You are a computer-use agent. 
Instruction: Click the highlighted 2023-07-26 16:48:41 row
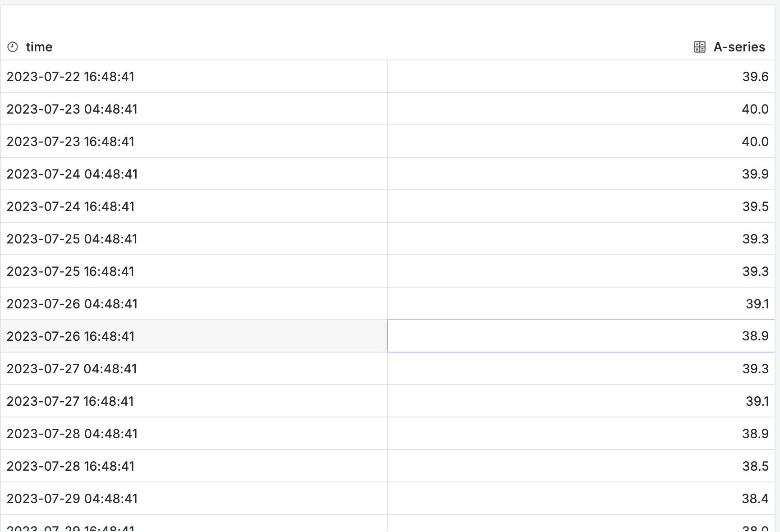(x=70, y=336)
